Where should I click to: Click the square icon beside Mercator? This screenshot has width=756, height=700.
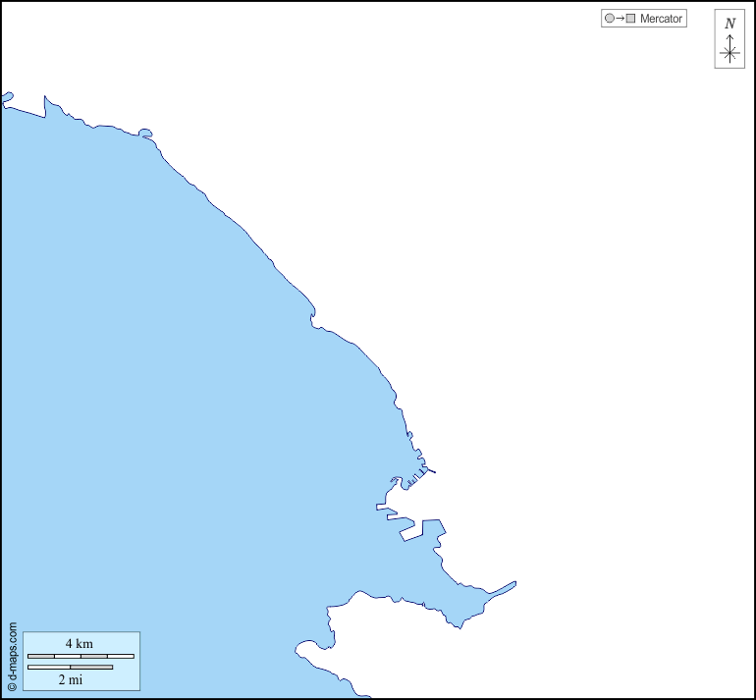click(x=631, y=19)
